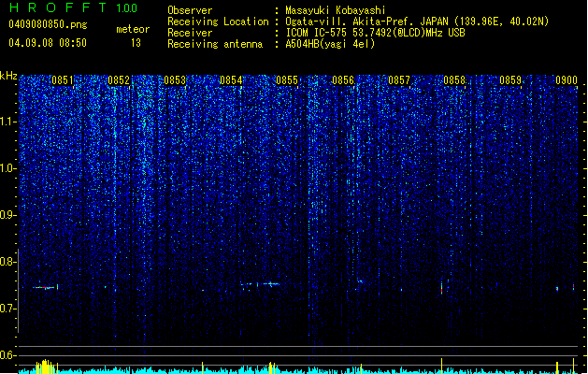Click the 0.9 kHz axis label
588x374 pixels.
[x=7, y=215]
